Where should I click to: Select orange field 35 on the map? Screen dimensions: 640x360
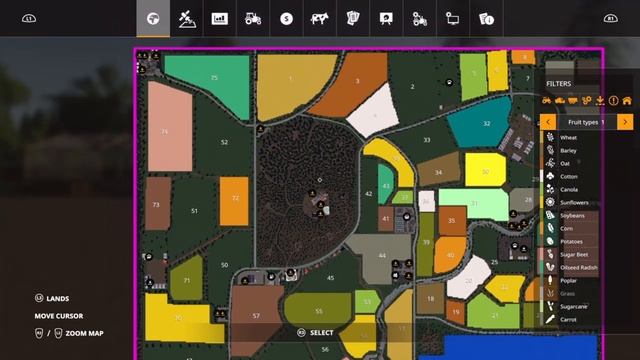(x=452, y=221)
